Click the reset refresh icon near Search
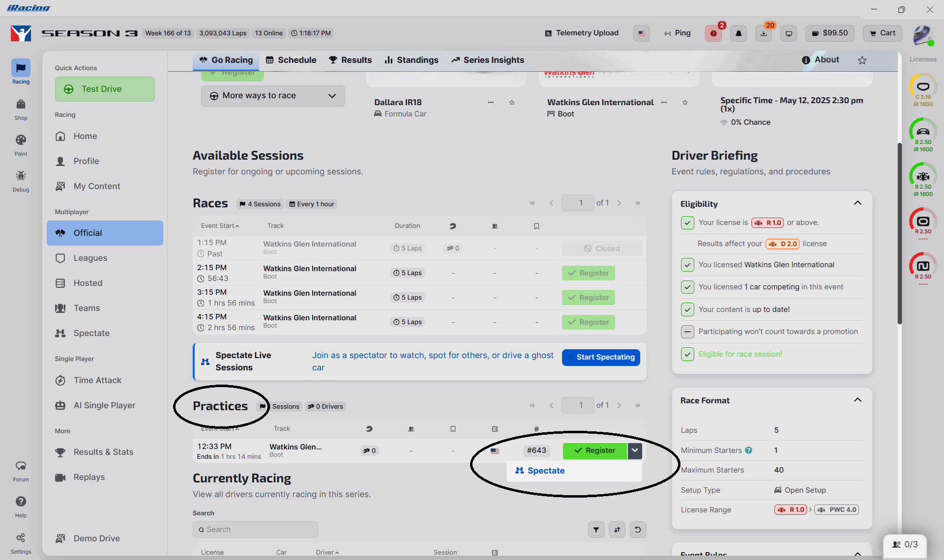Screen dimensions: 944x560 pyautogui.click(x=638, y=530)
